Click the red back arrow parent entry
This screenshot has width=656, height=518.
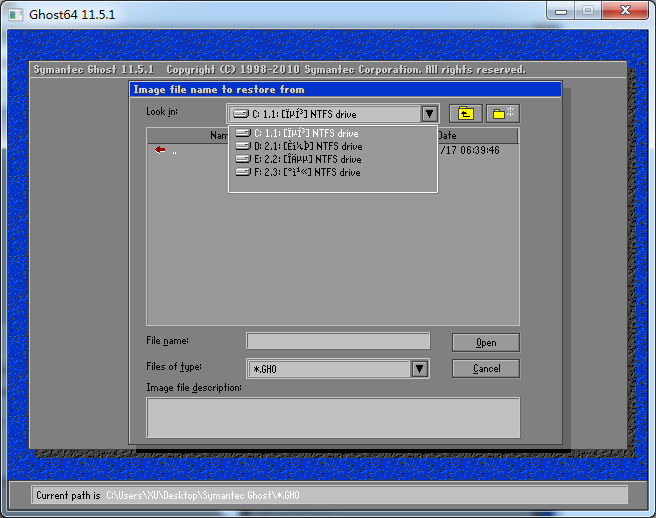[160, 150]
